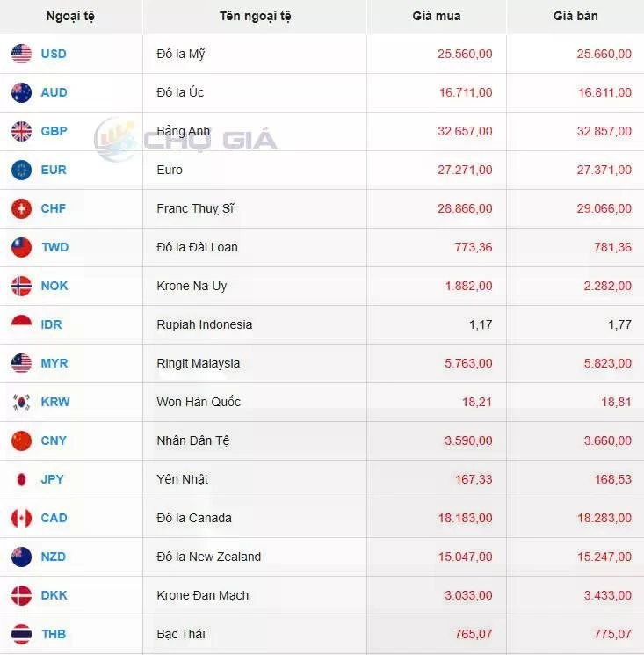
Task: Open the USD currency link
Action: 54,54
